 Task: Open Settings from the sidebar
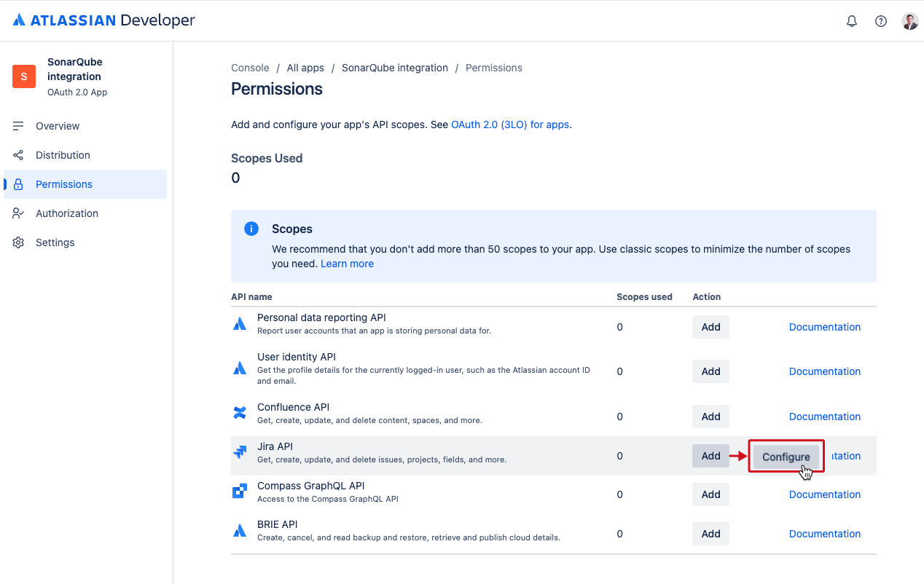[x=55, y=242]
